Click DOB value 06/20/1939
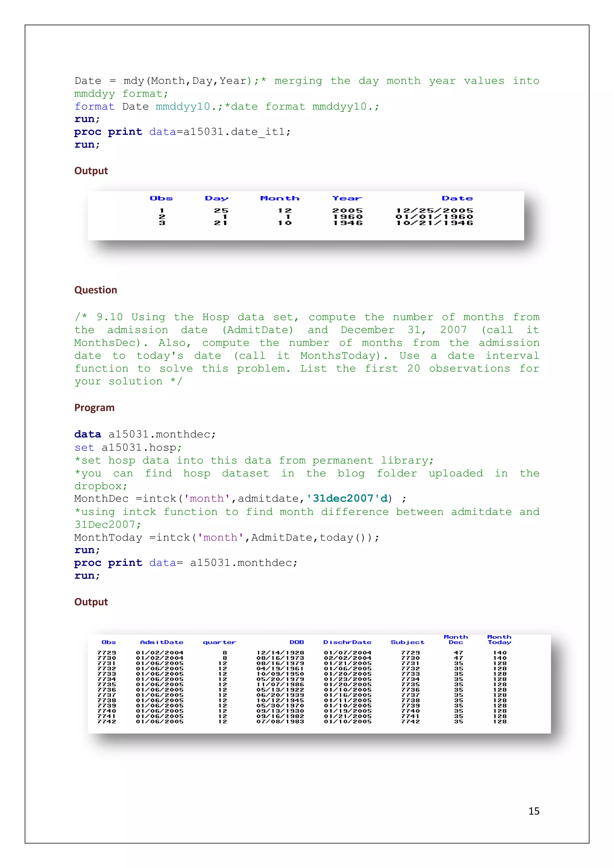The height and width of the screenshot is (868, 614). (x=280, y=695)
